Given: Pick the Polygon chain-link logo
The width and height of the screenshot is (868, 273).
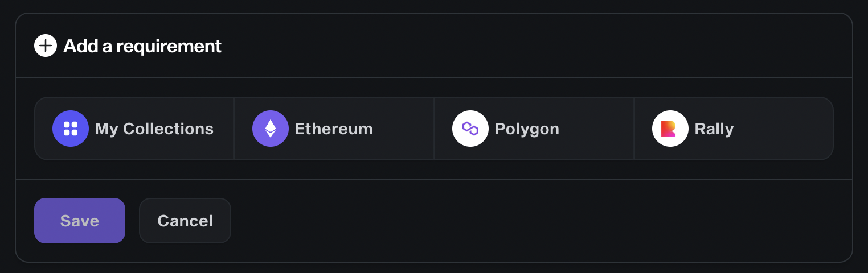Looking at the screenshot, I should click(x=470, y=129).
